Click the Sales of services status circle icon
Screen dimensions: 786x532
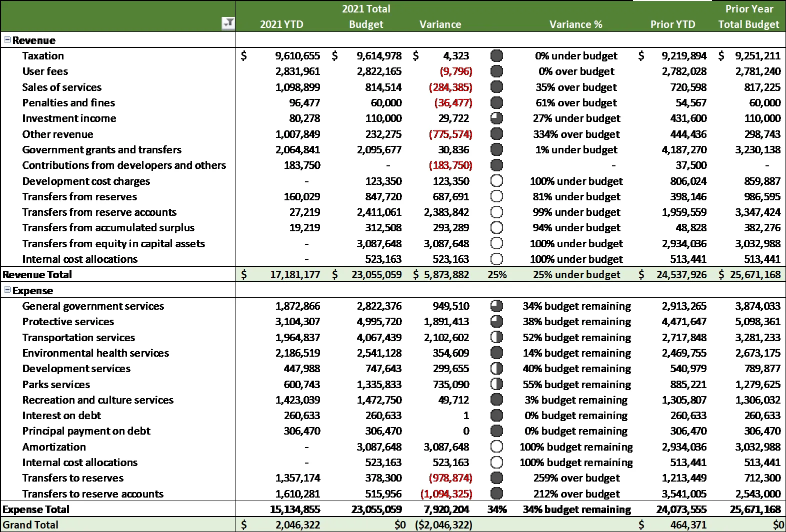click(x=496, y=87)
